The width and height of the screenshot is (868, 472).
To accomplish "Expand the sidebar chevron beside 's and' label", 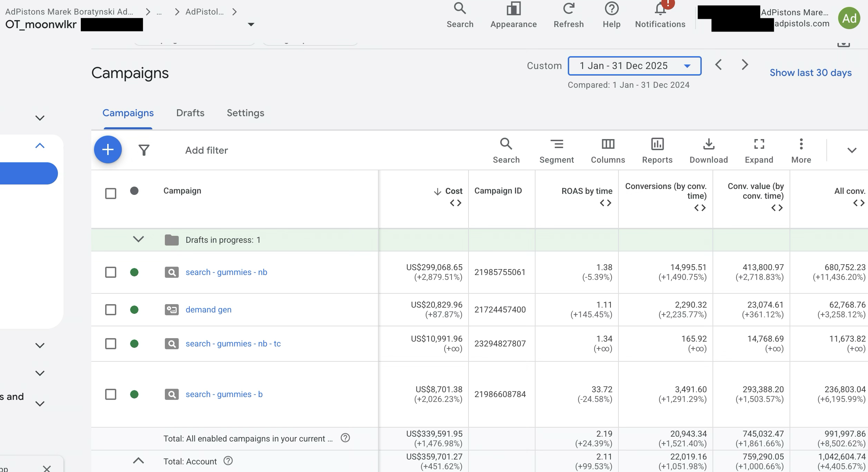I will click(40, 404).
